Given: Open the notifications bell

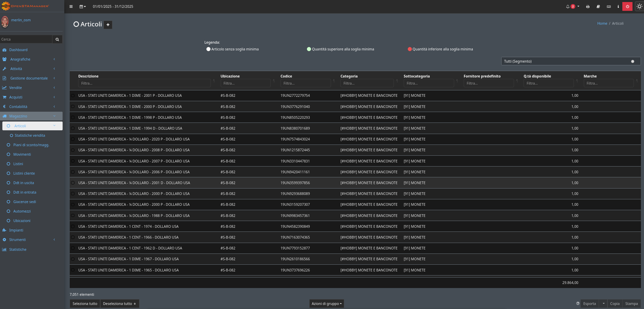Looking at the screenshot, I should pos(568,6).
